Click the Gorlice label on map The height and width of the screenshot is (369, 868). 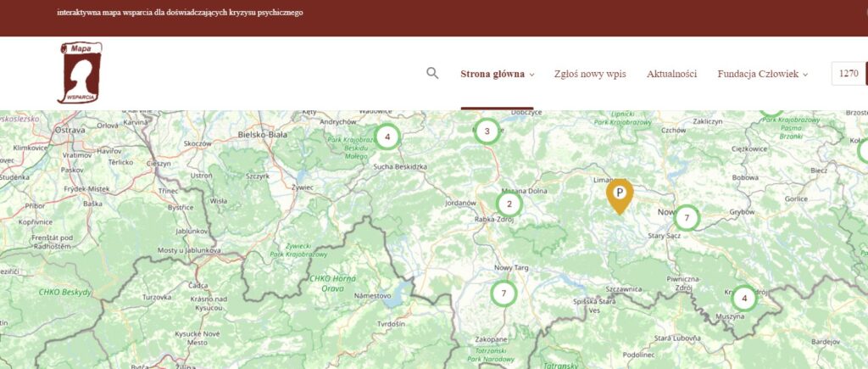[796, 198]
